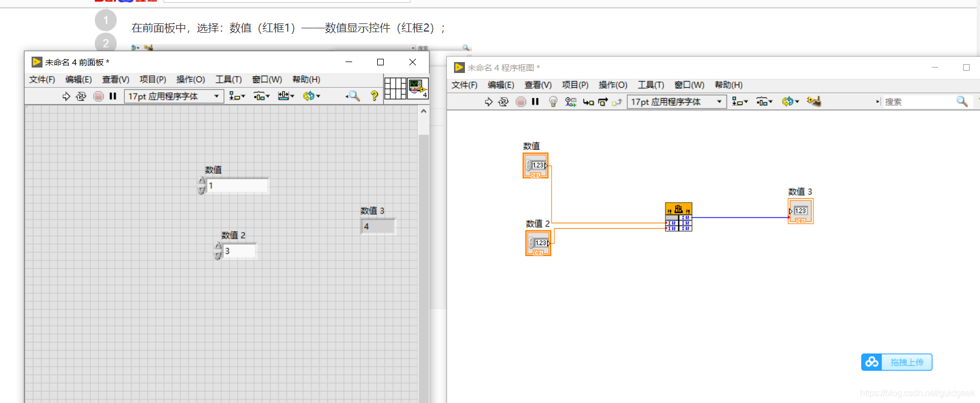Viewport: 980px width, 403px height.
Task: Open font dropdown in block diagram toolbar
Action: coord(677,102)
